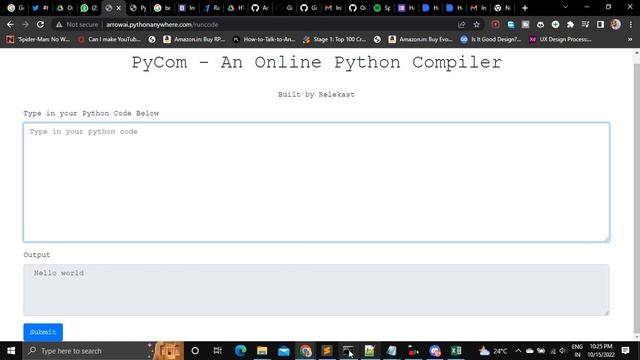Open Task View in the taskbar
This screenshot has width=640, height=360.
[x=218, y=351]
